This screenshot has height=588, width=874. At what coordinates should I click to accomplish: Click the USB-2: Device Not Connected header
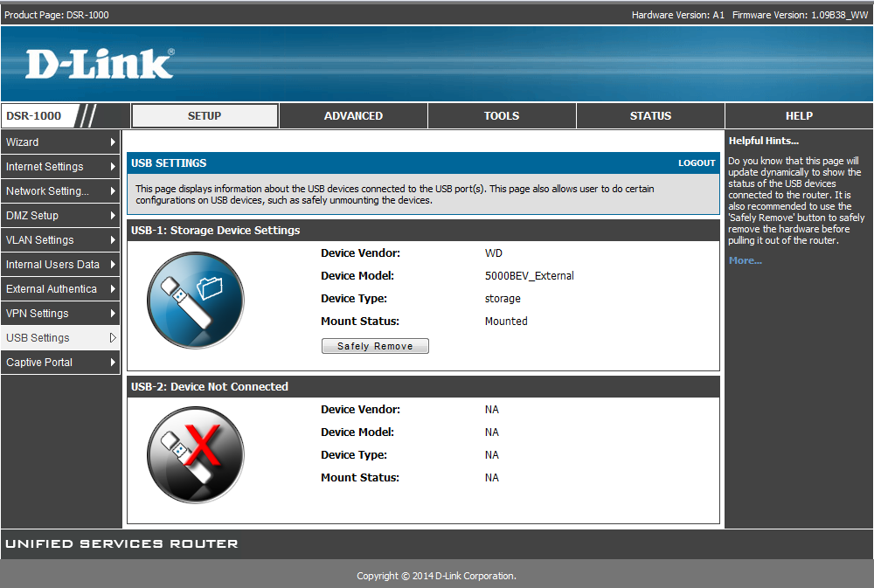click(x=209, y=387)
